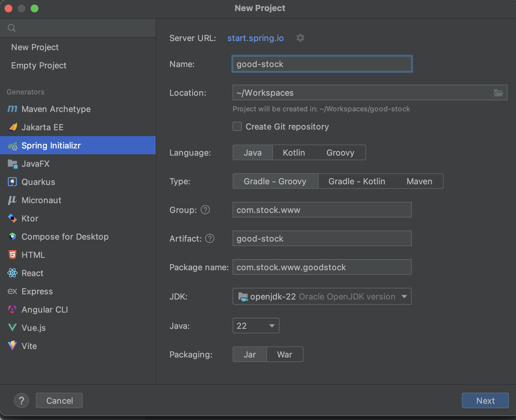Select Micronaut generator label
Screen dimensions: 516x420
click(x=41, y=200)
